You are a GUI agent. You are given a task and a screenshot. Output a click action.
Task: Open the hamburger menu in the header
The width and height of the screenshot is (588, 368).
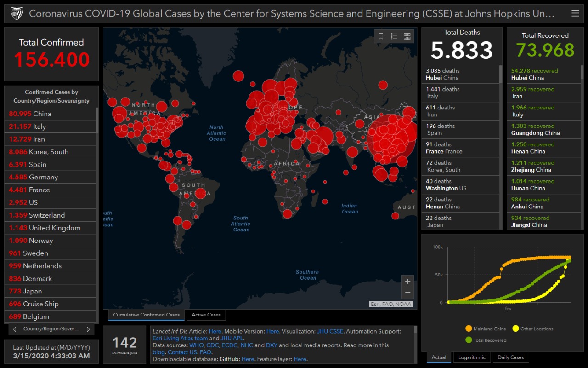575,13
